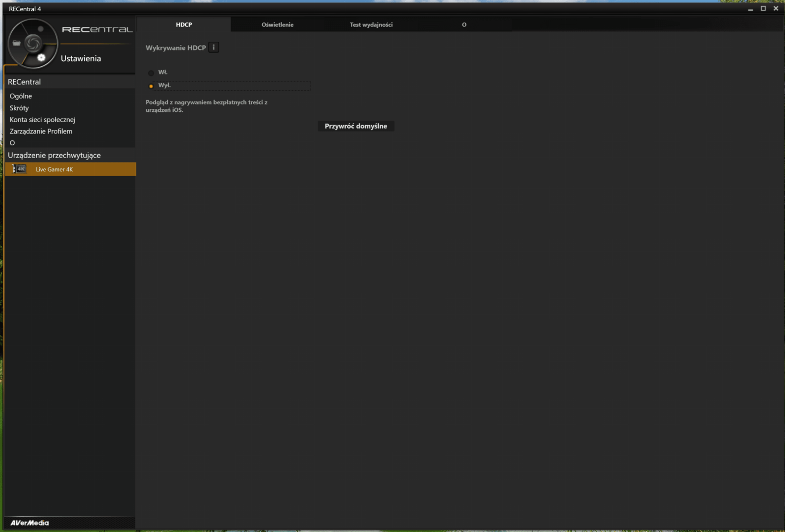Select the settings gear in the circular dial
Image resolution: width=785 pixels, height=532 pixels.
41,58
